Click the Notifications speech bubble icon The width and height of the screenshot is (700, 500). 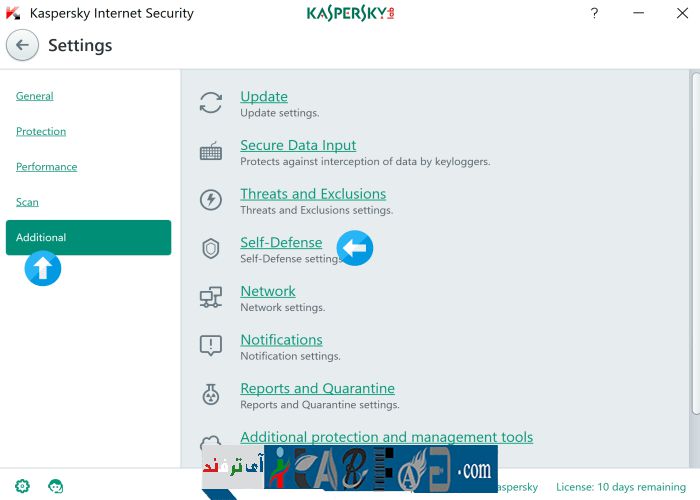point(211,346)
